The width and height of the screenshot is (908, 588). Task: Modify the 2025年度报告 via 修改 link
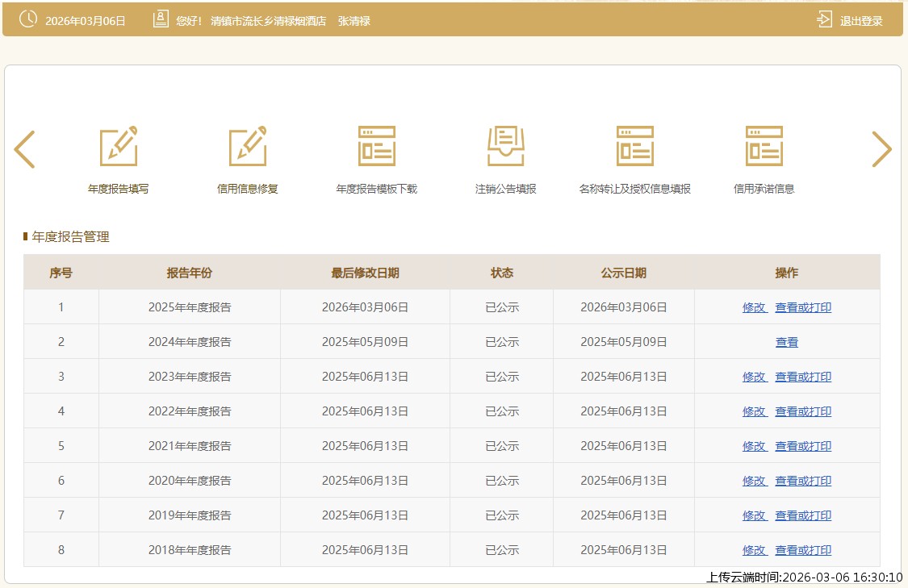pyautogui.click(x=755, y=307)
